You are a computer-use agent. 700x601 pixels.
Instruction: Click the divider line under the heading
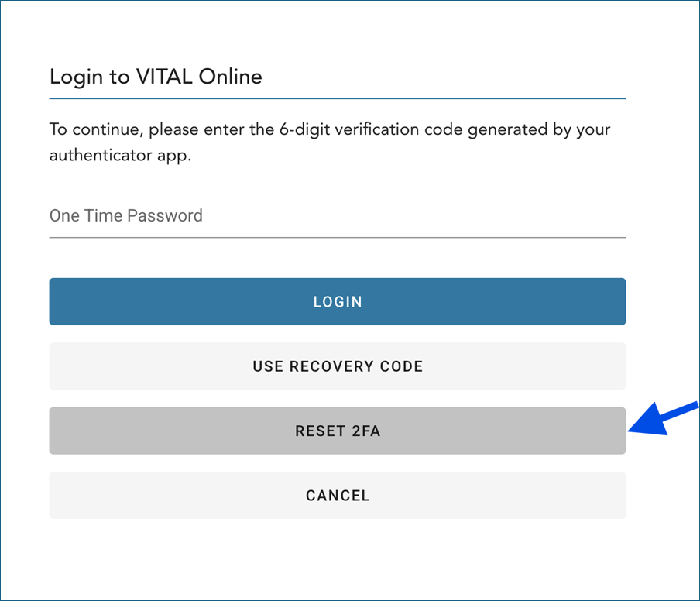tap(337, 99)
